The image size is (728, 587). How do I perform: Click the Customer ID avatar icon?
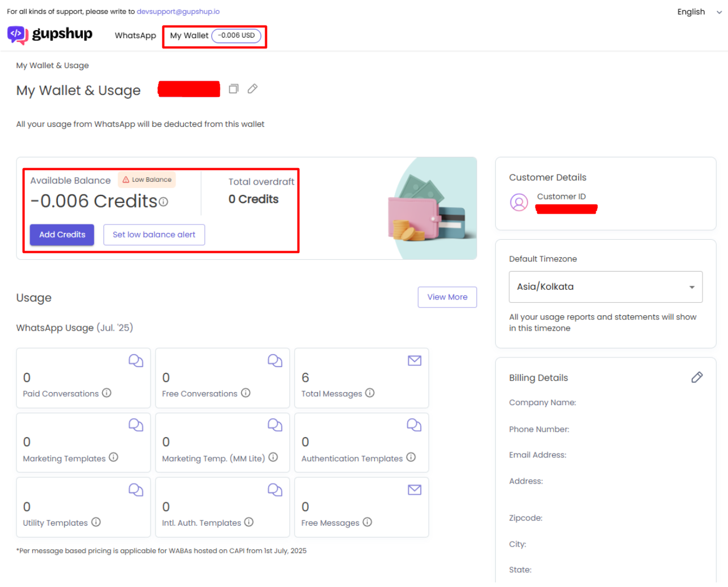click(x=519, y=202)
